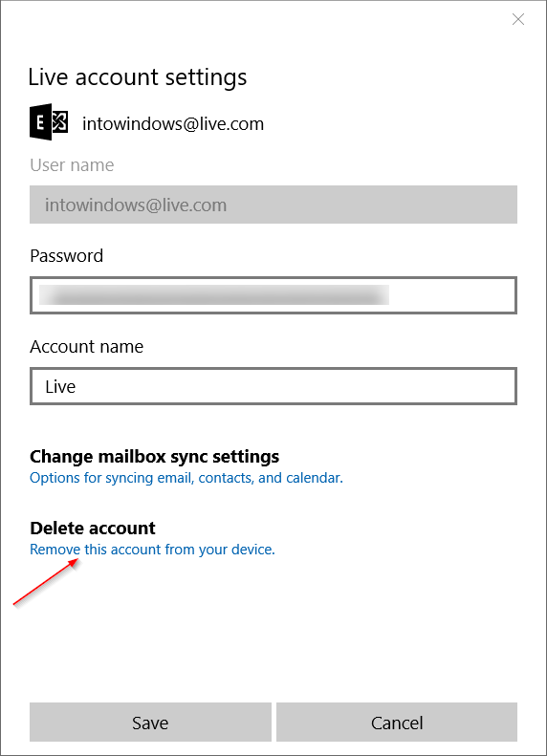
Task: Click the Exchange account icon
Action: (49, 122)
